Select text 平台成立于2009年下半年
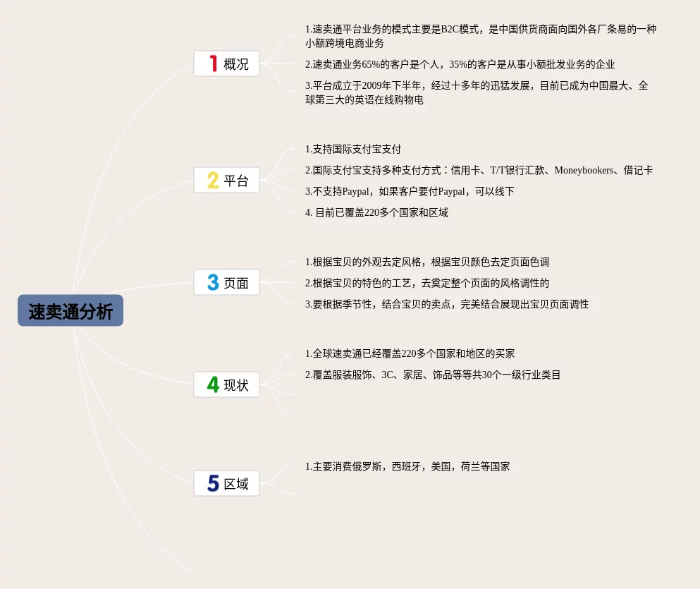 [x=477, y=92]
